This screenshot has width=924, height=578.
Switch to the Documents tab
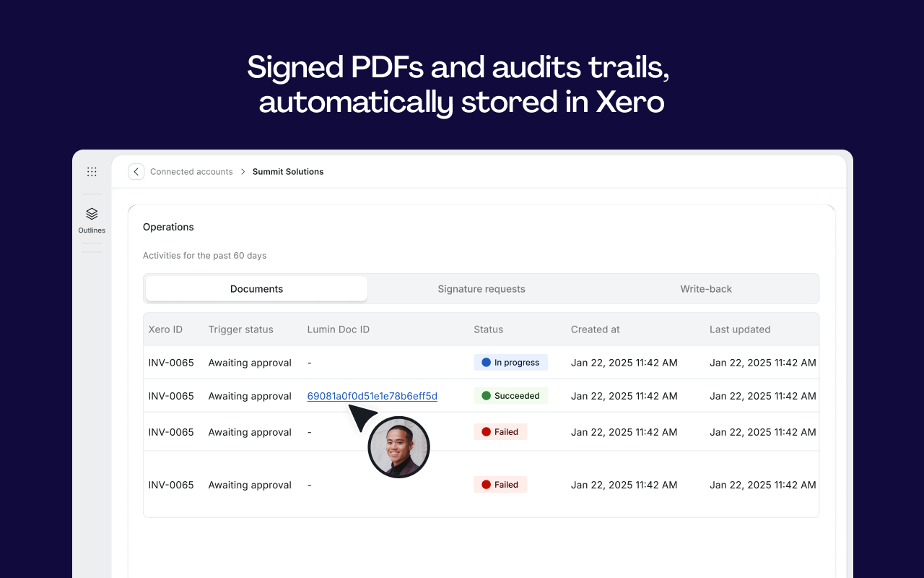pyautogui.click(x=256, y=289)
